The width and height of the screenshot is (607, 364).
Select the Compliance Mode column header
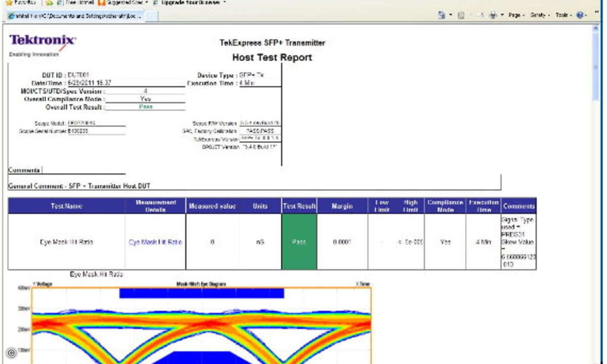tap(445, 206)
